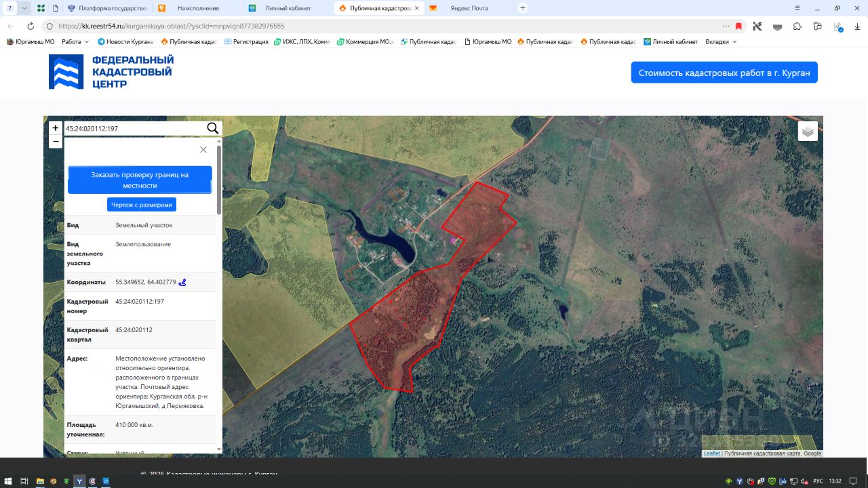Open address bar three-dots menu
The image size is (868, 488).
(x=726, y=26)
